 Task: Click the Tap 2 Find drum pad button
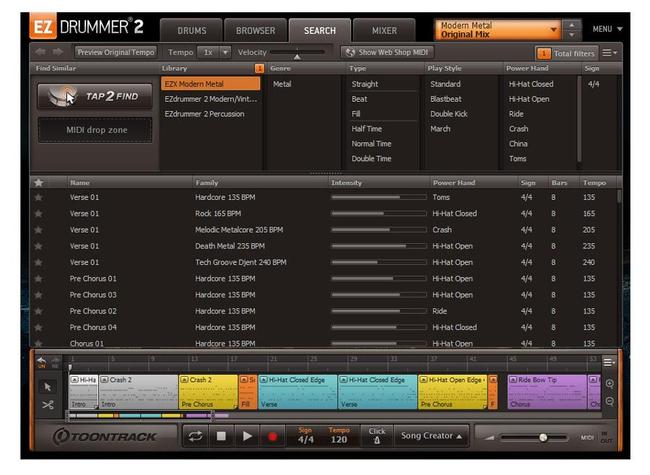click(95, 96)
